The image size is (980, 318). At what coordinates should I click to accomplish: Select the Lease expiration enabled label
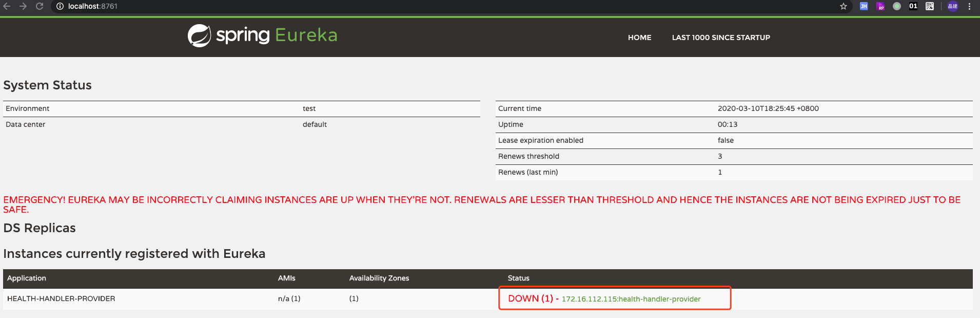[541, 140]
